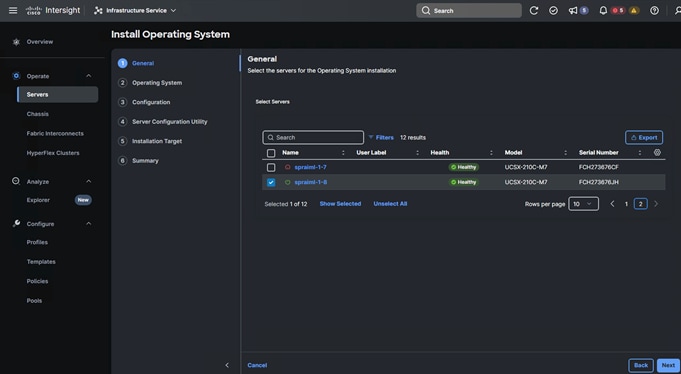
Task: Click the Filters funnel icon
Action: click(371, 137)
